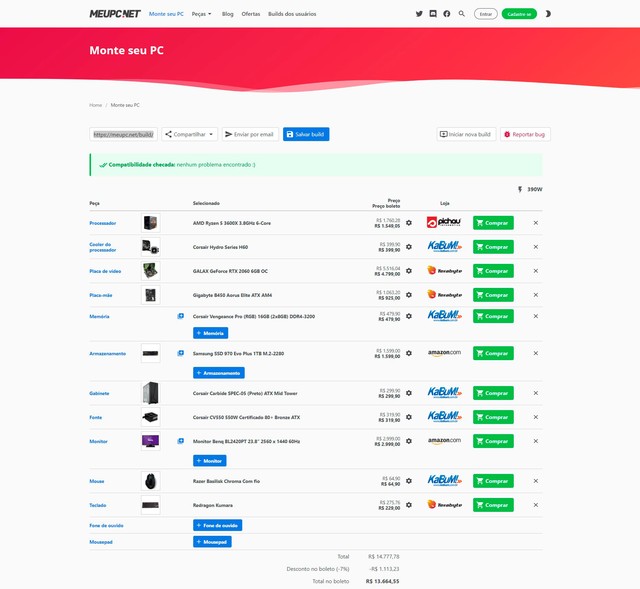Remove the Corsair Vengeance memory item
Viewport: 640px width, 589px height.
point(536,316)
